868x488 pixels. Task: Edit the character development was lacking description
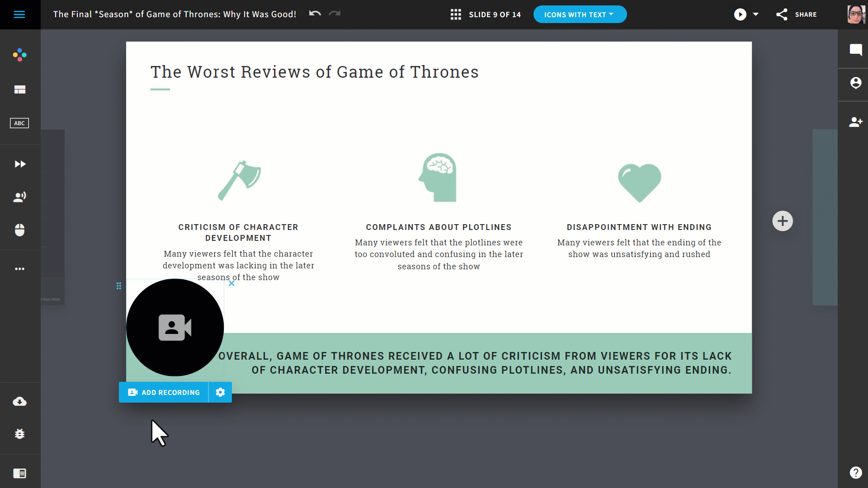tap(238, 266)
